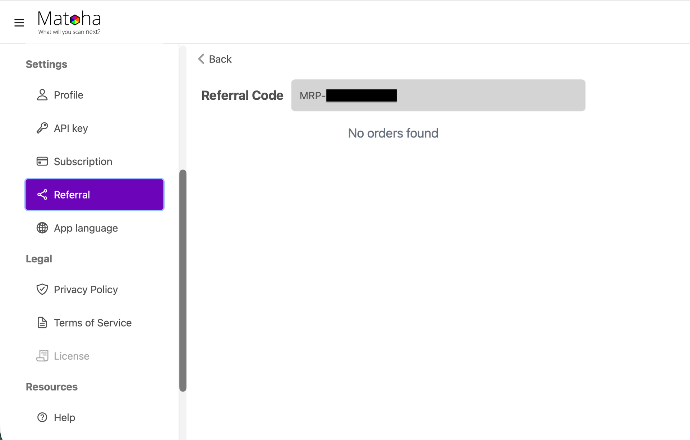The image size is (690, 440).
Task: Open the API key menu entry
Action: (71, 128)
